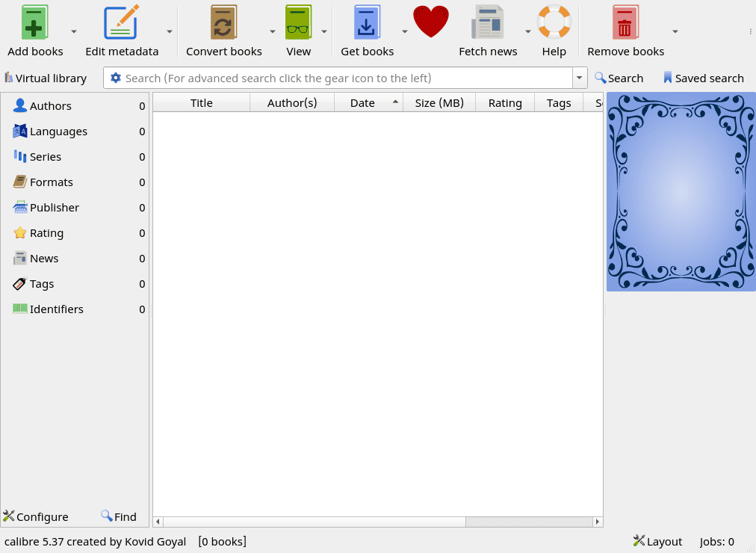Image resolution: width=756 pixels, height=553 pixels.
Task: Click the Get books download icon
Action: point(367,22)
